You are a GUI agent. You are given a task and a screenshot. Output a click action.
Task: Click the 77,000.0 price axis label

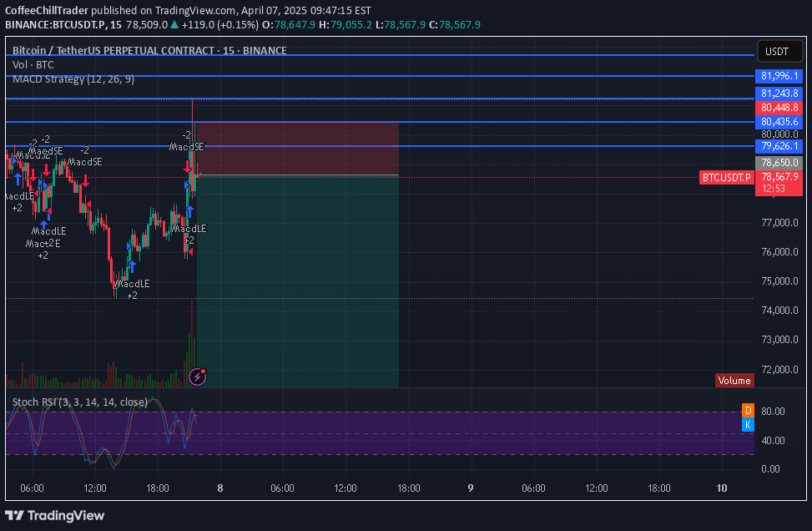tap(779, 223)
